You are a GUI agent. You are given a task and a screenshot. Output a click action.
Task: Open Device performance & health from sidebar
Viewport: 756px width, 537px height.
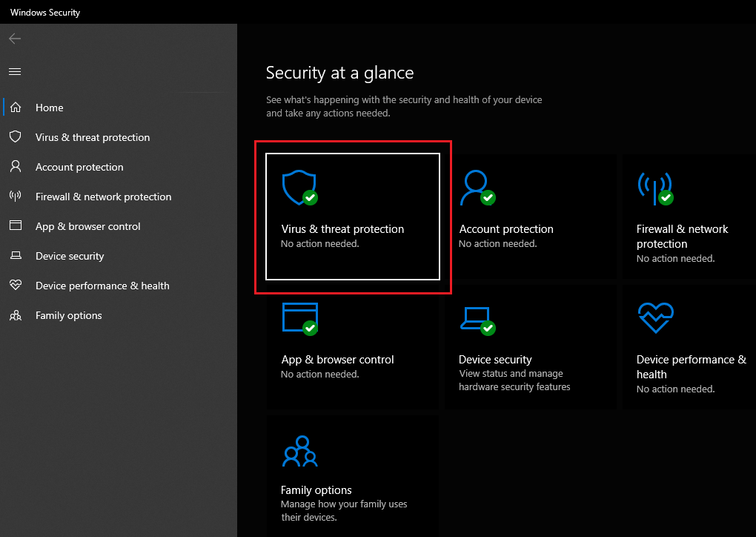[x=102, y=286]
